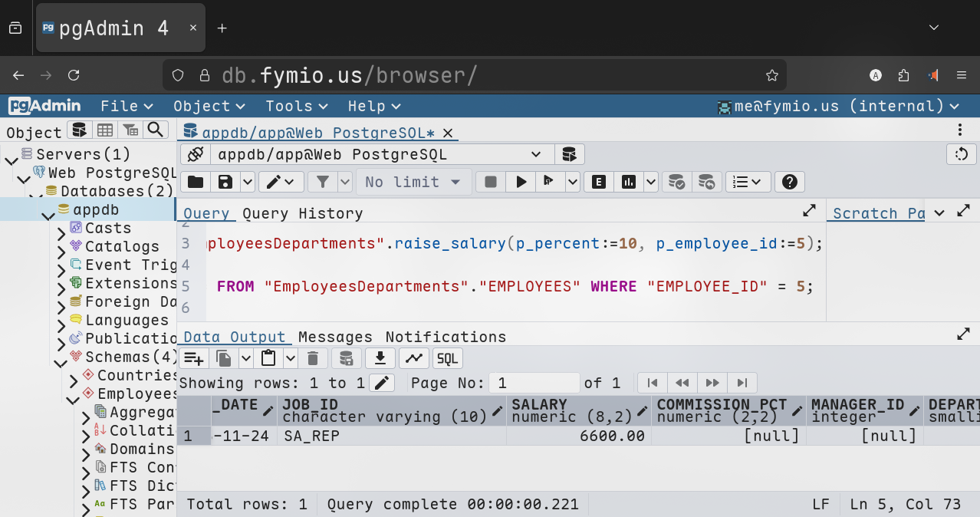The width and height of the screenshot is (980, 517).
Task: Open the graph visualiser icon in Data Output
Action: (413, 358)
